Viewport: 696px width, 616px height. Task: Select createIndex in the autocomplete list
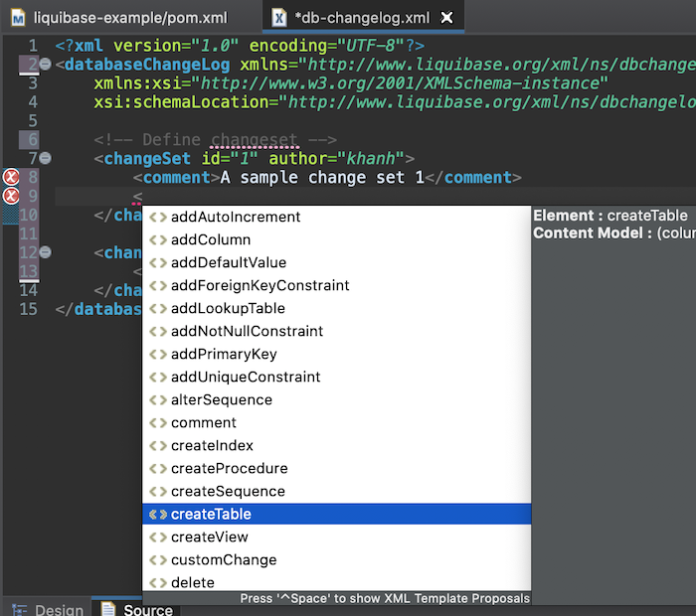(336, 446)
